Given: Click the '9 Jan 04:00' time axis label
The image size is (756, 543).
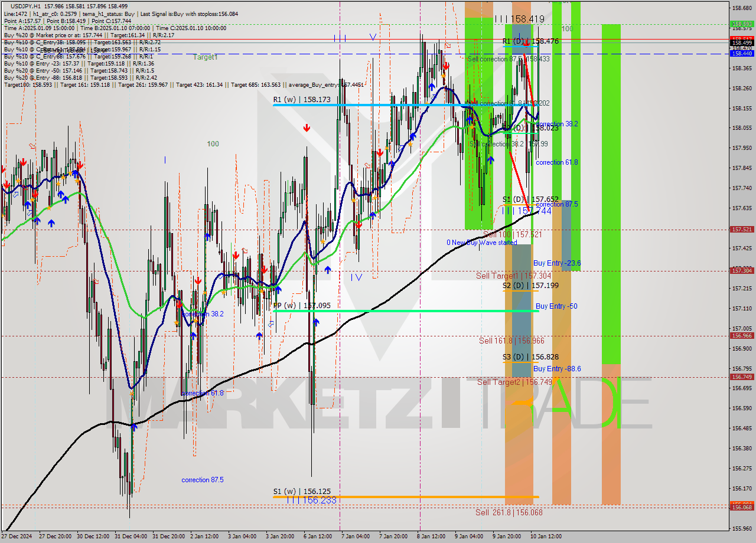Looking at the screenshot, I should click(x=469, y=537).
